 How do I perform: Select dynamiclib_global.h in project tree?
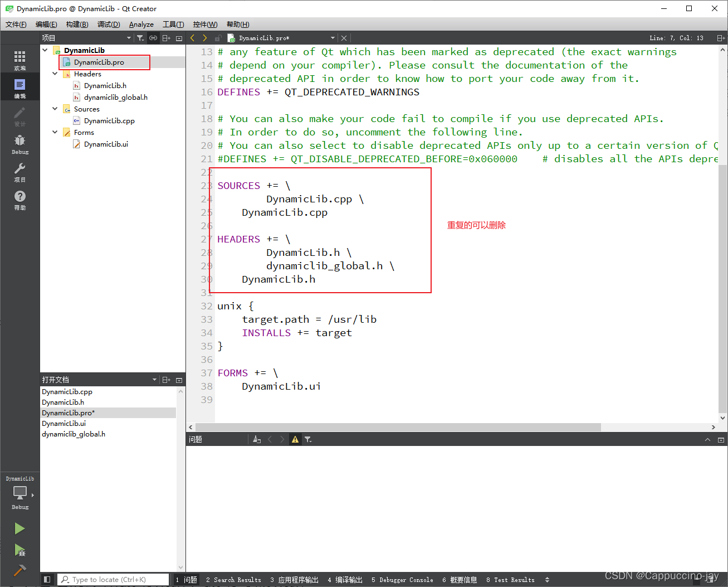115,97
